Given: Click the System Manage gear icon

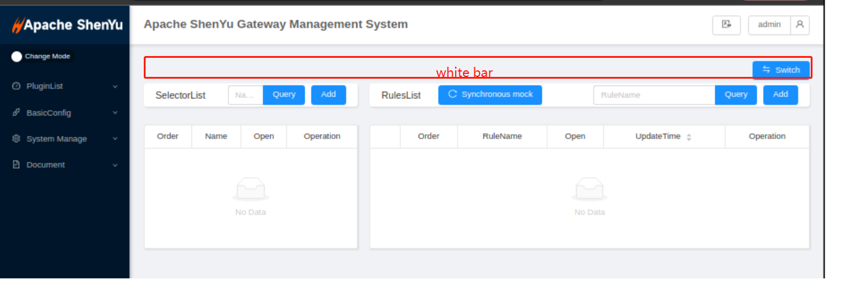Looking at the screenshot, I should tap(16, 138).
